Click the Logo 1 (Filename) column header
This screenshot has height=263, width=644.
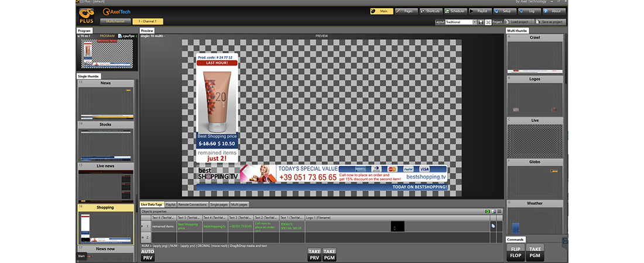(x=397, y=217)
